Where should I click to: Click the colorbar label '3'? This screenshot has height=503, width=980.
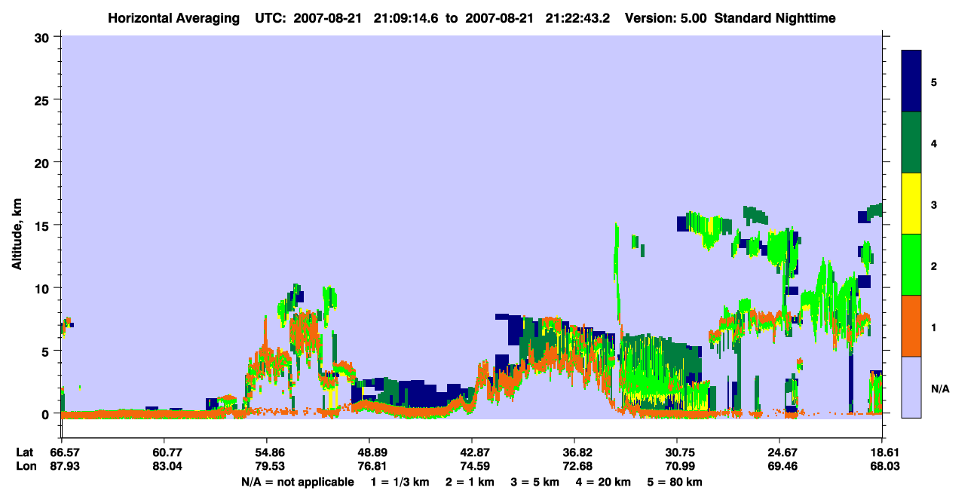click(x=934, y=204)
